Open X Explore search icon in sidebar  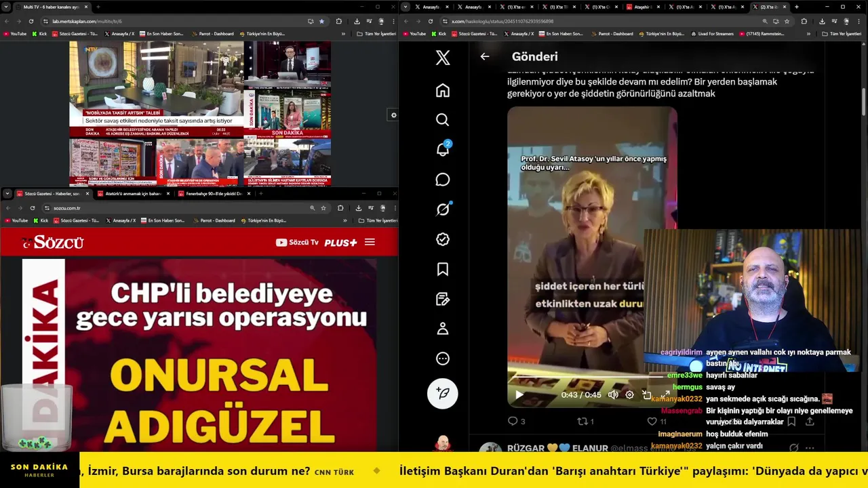point(443,120)
